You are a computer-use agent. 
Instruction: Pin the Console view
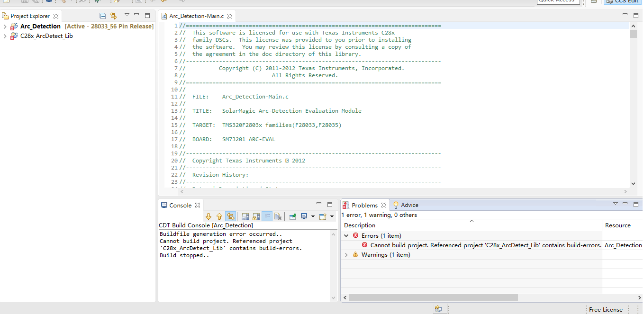(x=293, y=216)
